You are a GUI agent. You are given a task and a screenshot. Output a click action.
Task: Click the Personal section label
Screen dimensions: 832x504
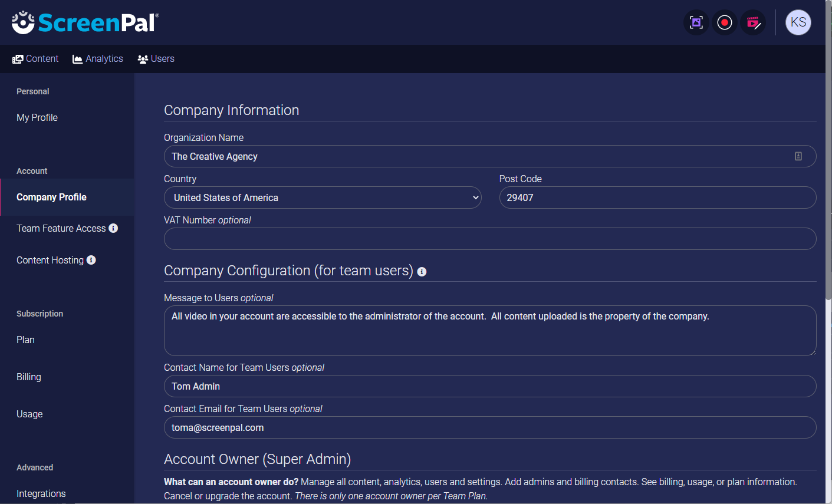tap(33, 91)
